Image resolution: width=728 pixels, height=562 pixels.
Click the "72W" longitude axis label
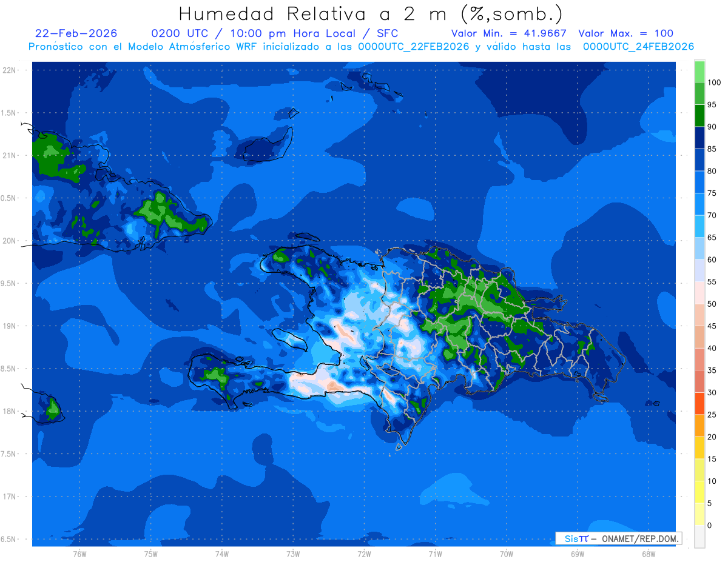click(364, 554)
